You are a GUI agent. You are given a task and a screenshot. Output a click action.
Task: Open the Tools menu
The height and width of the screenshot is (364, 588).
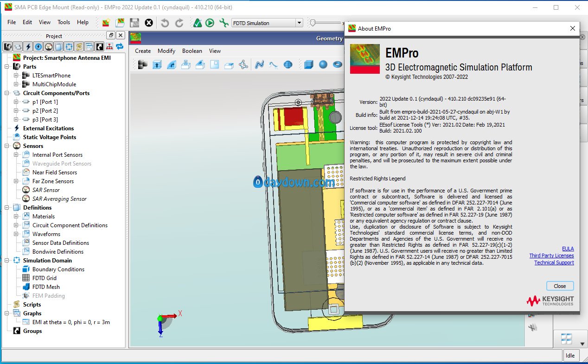point(64,22)
